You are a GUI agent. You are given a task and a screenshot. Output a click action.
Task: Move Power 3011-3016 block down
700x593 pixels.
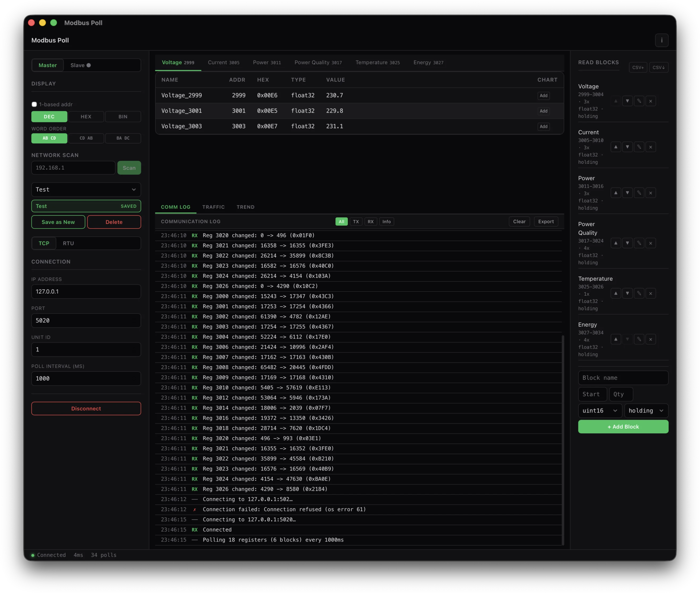[x=627, y=193]
